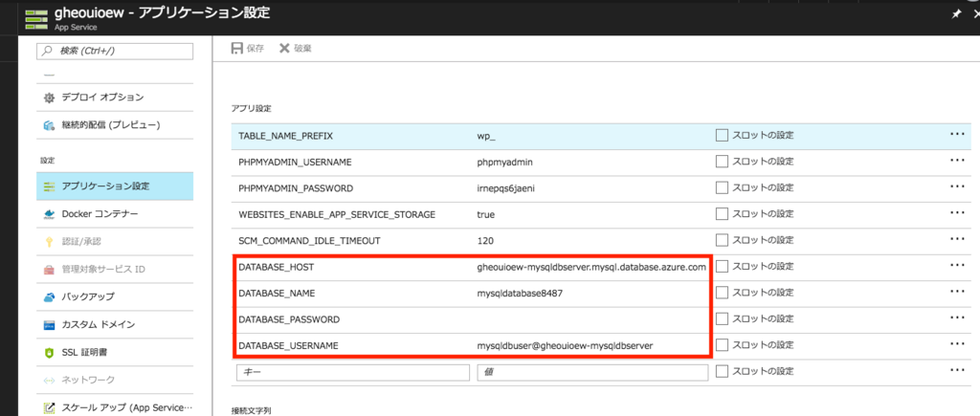Toggle slot setting for DATABASE_HOST
The width and height of the screenshot is (980, 416).
pyautogui.click(x=722, y=267)
